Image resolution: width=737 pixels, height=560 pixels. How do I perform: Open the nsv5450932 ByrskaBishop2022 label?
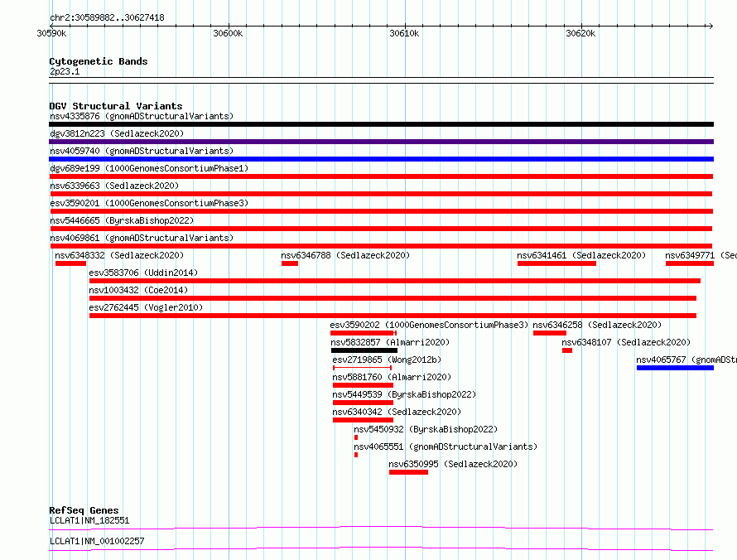pos(426,429)
